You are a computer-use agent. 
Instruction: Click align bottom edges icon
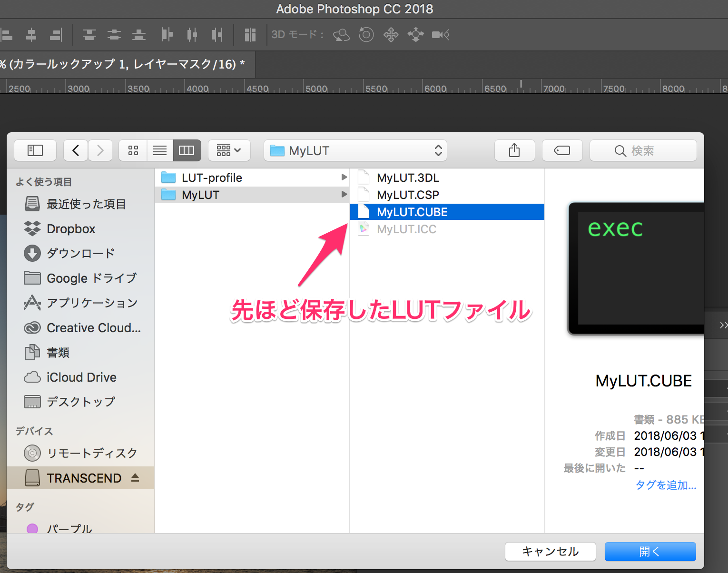(x=56, y=35)
